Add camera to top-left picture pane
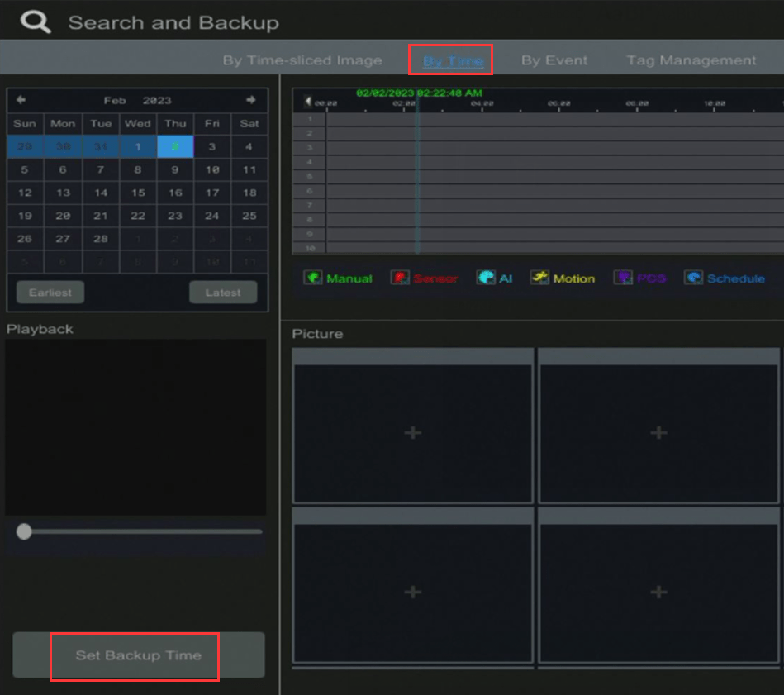The image size is (784, 695). click(x=412, y=433)
